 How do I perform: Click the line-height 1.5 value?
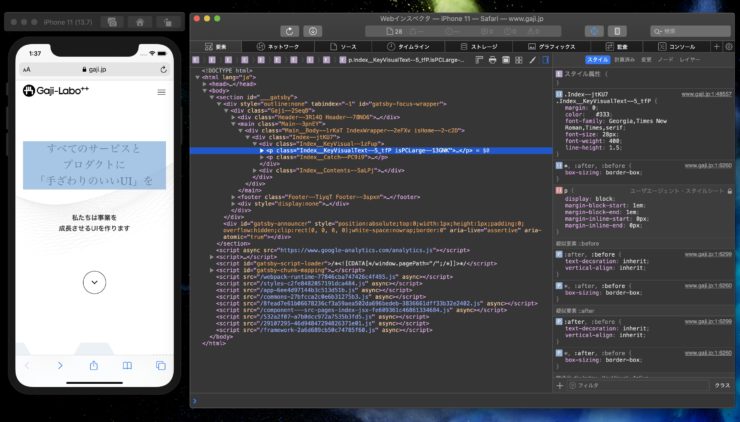[x=615, y=148]
